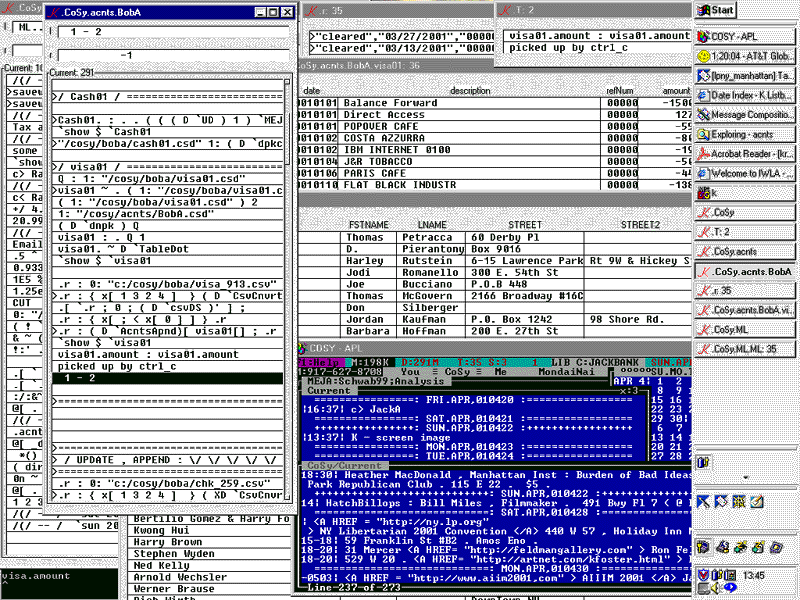Image resolution: width=800 pixels, height=600 pixels.
Task: Click the power plug tray icon next to McAfee
Action: pos(716,575)
